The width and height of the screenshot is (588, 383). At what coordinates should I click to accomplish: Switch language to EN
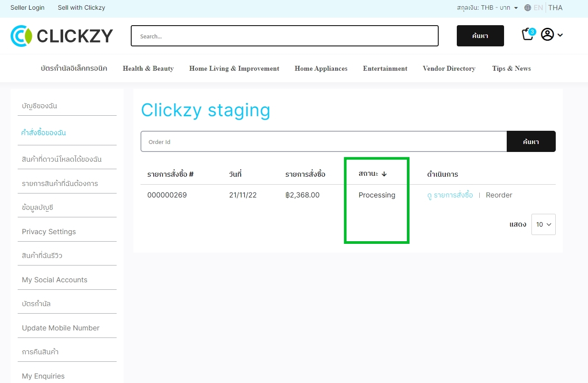(x=538, y=8)
